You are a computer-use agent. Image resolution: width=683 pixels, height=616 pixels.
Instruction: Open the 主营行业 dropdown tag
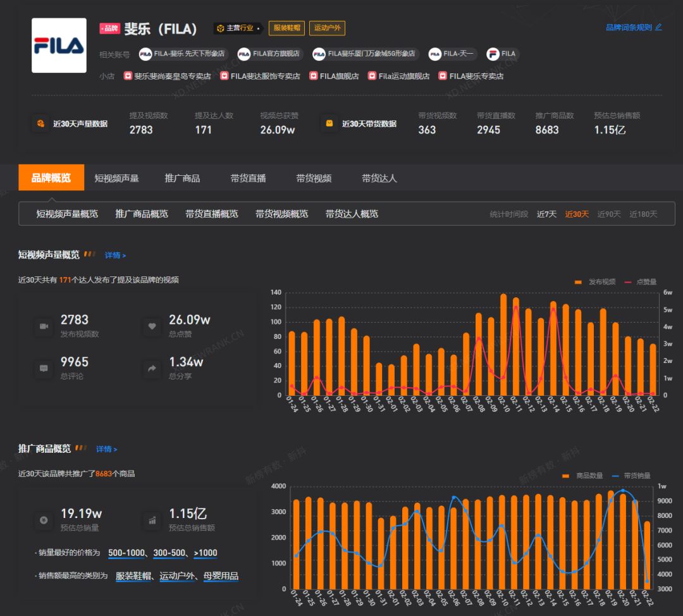[238, 28]
